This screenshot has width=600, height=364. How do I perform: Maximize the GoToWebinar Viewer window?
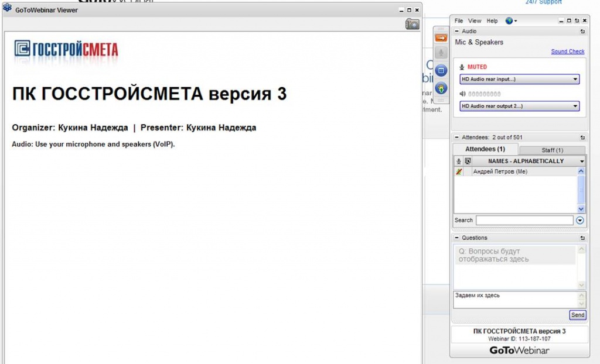(409, 11)
